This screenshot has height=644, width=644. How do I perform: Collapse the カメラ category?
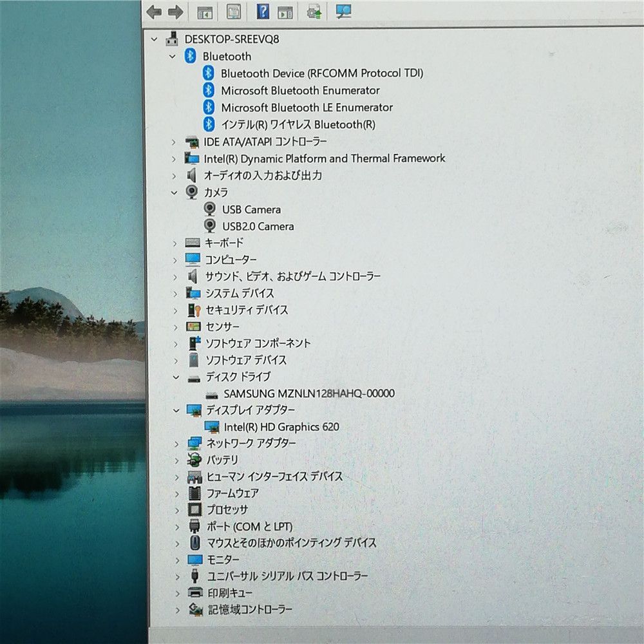pyautogui.click(x=174, y=192)
